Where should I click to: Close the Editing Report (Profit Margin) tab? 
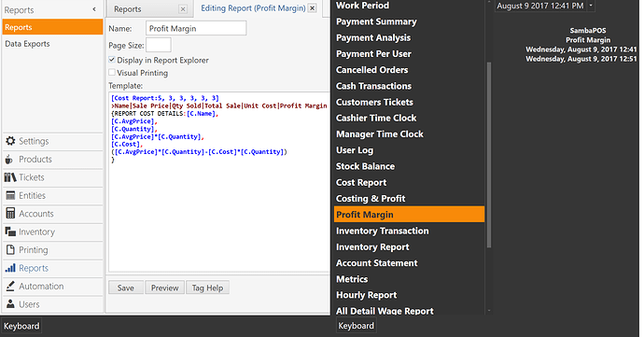[x=313, y=8]
